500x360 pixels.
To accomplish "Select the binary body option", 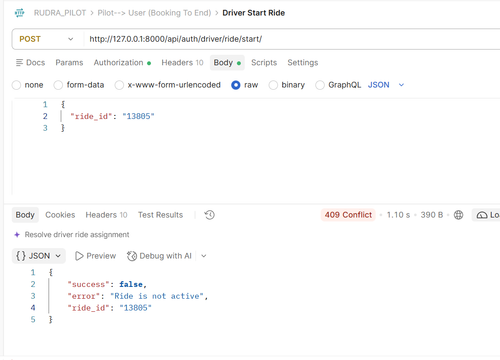I will pyautogui.click(x=273, y=85).
